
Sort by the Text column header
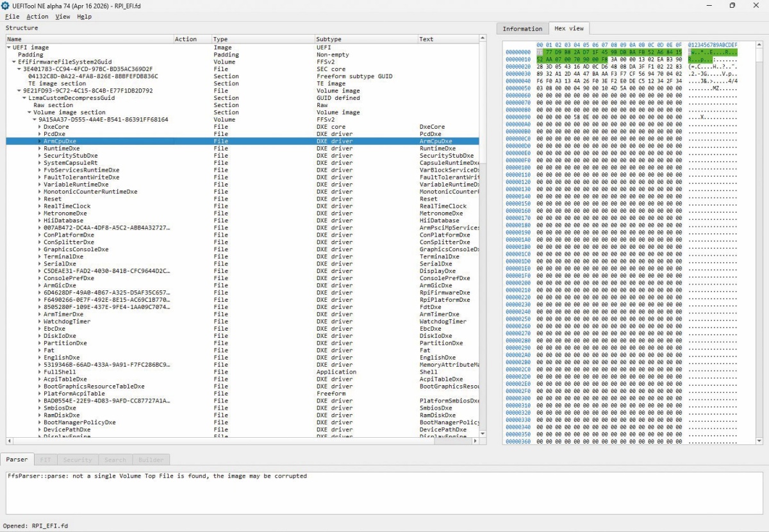[448, 39]
